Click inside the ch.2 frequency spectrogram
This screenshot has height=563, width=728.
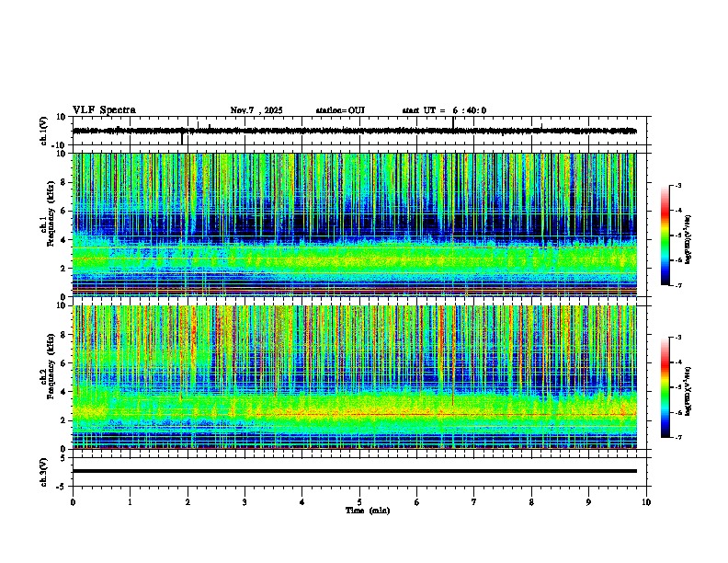(x=355, y=377)
